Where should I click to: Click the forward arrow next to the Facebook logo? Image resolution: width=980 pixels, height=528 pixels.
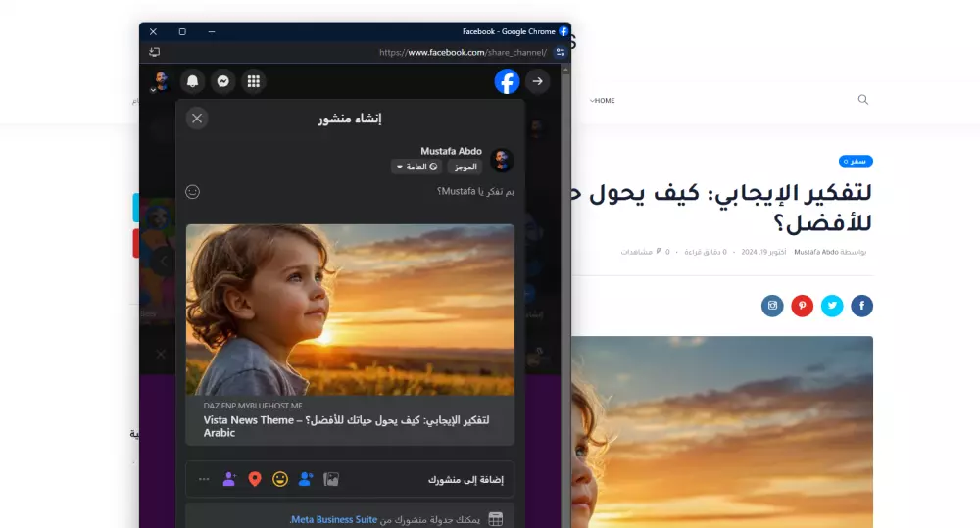(x=537, y=81)
